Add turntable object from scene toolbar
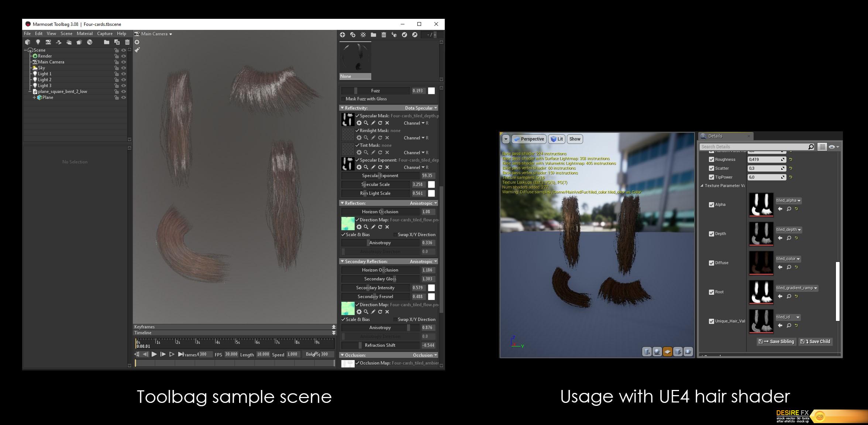This screenshot has width=868, height=425. 89,42
